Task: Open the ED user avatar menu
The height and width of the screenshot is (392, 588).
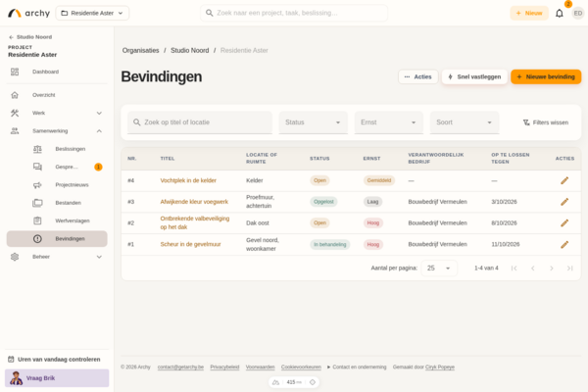Action: click(x=578, y=13)
